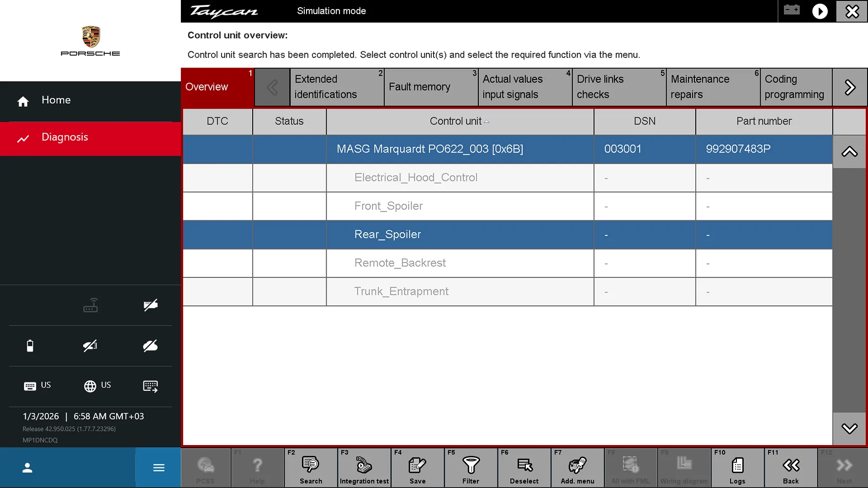Click the battery voltage icon in header
The image size is (868, 488).
[x=792, y=10]
